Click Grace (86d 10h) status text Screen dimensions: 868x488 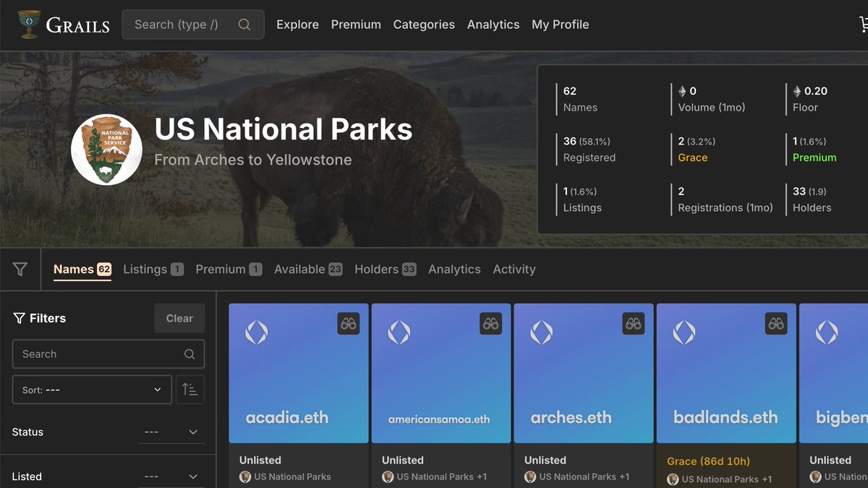pyautogui.click(x=708, y=461)
